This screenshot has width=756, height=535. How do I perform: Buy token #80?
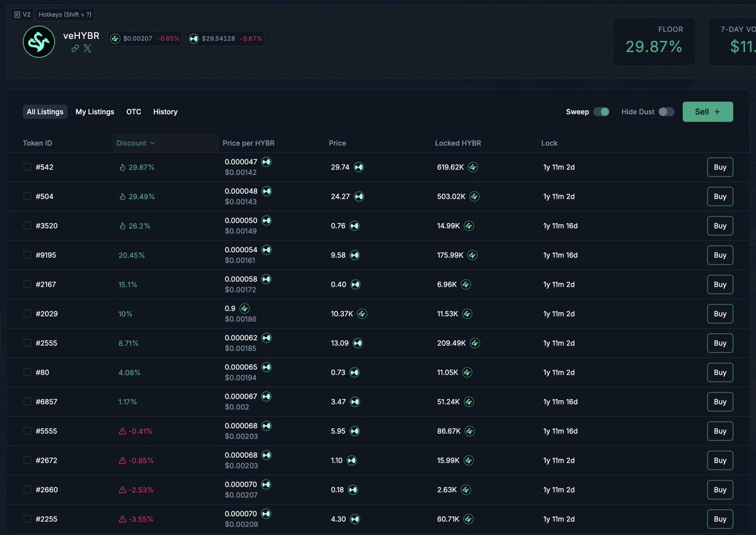(720, 372)
